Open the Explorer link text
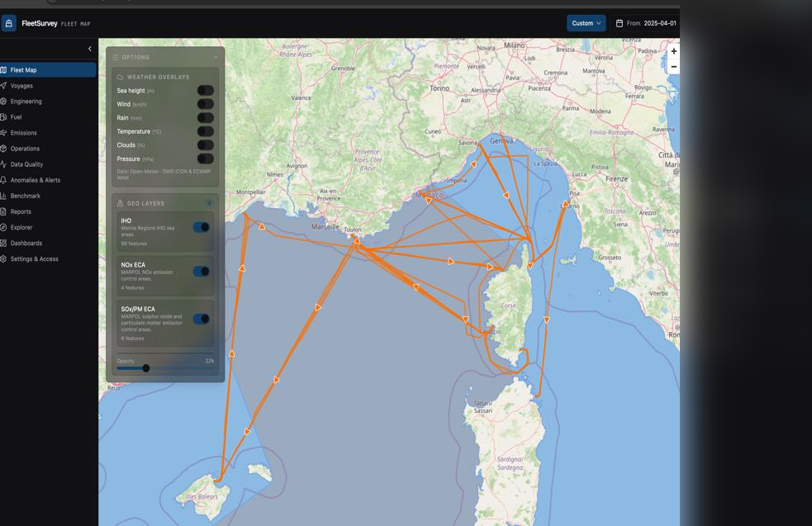 [x=21, y=228]
